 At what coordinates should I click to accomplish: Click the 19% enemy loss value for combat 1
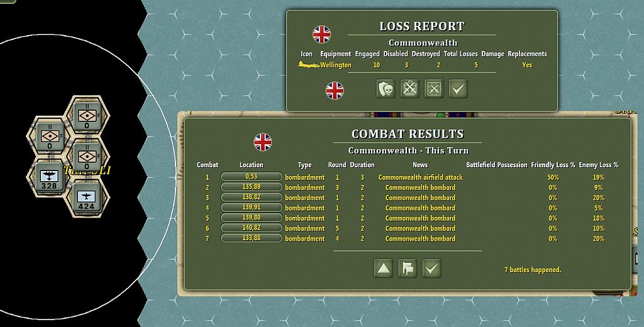(599, 177)
